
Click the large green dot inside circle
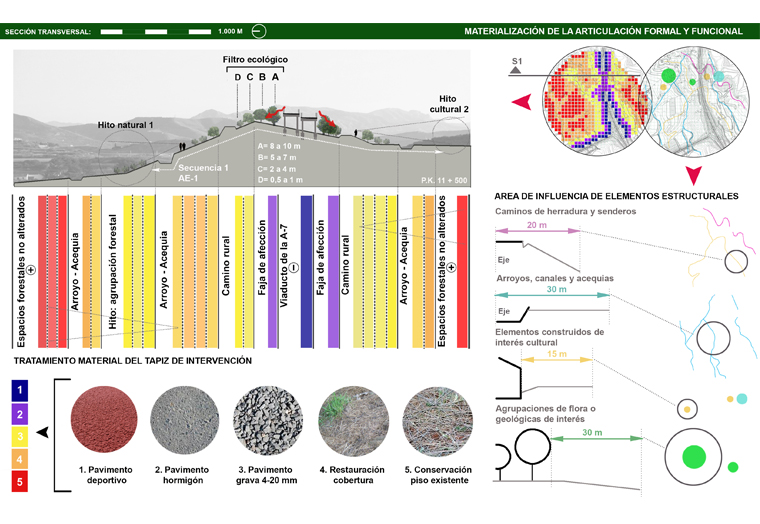[x=694, y=457]
